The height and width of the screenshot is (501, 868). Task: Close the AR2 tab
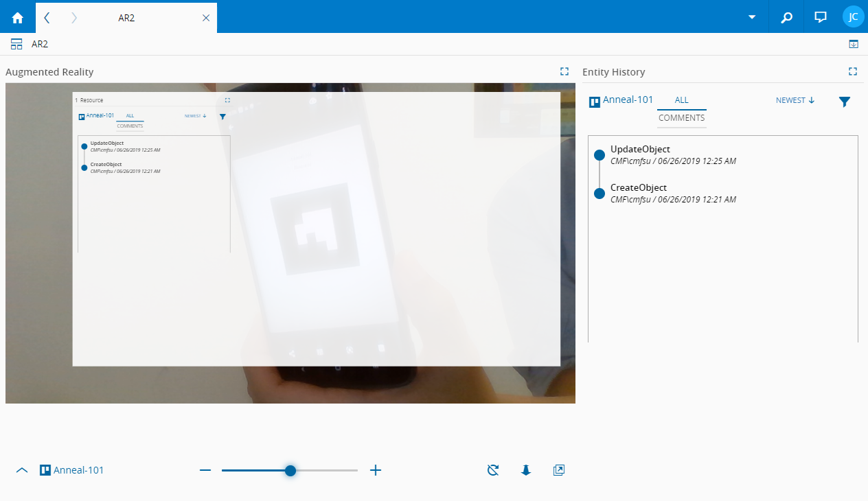pos(206,18)
